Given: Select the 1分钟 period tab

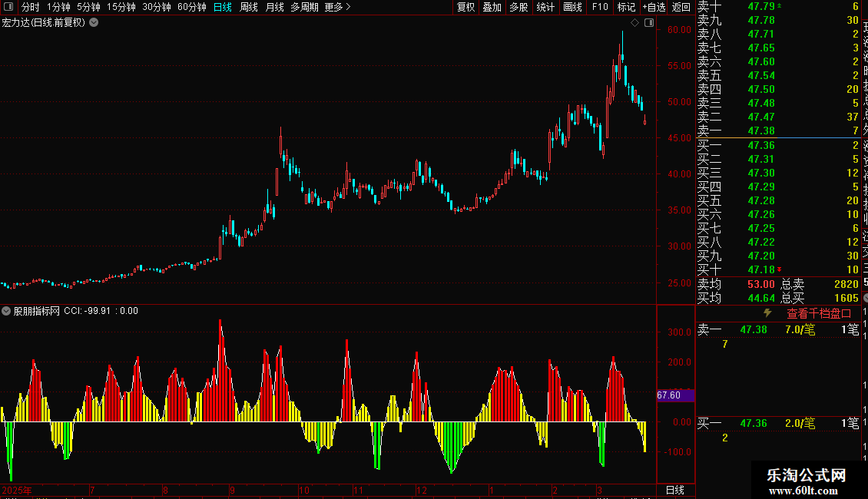Looking at the screenshot, I should point(58,7).
